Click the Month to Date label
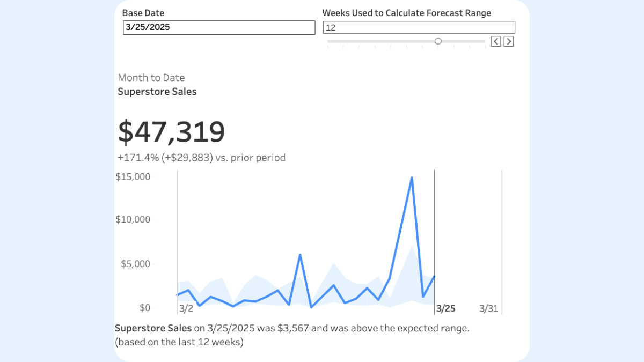The width and height of the screenshot is (644, 362). [151, 78]
